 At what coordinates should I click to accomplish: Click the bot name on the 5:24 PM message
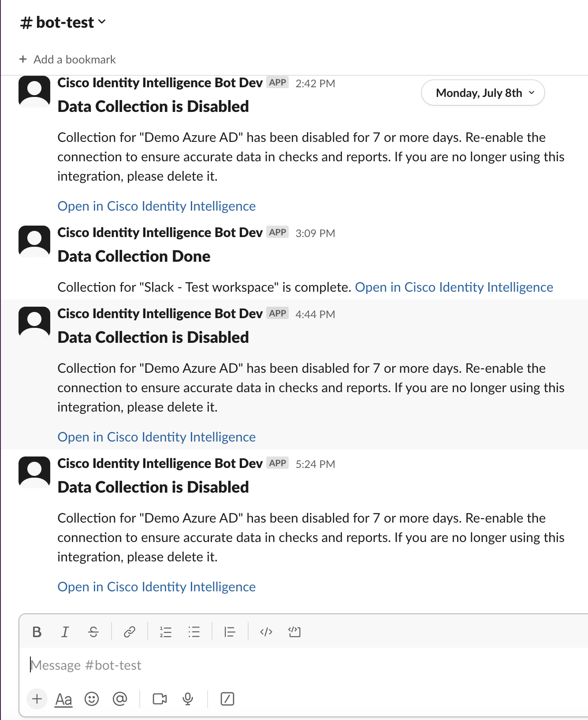click(160, 464)
